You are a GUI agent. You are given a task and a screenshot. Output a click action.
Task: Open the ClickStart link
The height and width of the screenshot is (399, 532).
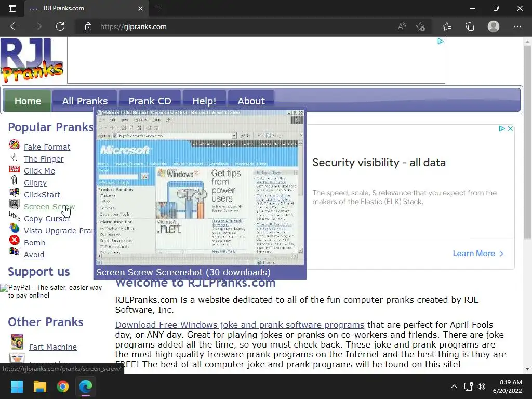(42, 195)
